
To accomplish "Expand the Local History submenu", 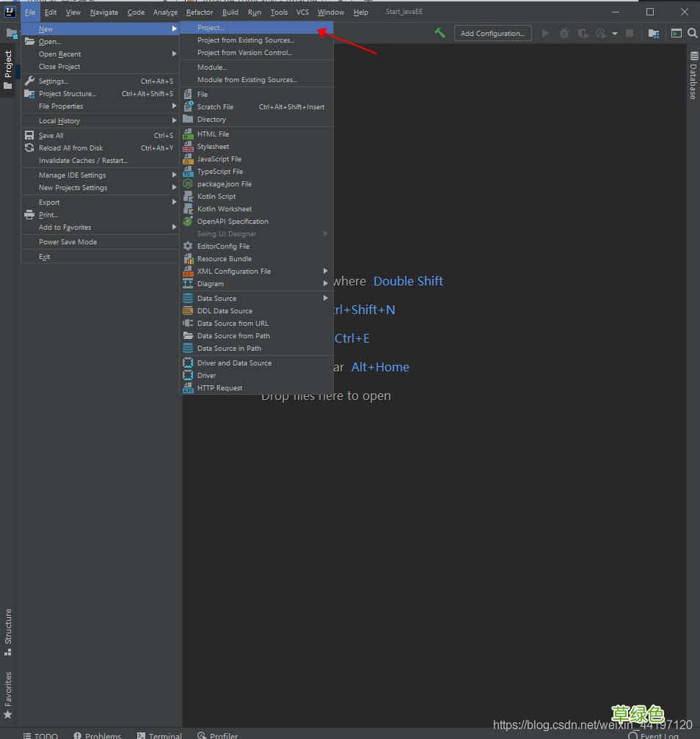I will click(x=59, y=121).
